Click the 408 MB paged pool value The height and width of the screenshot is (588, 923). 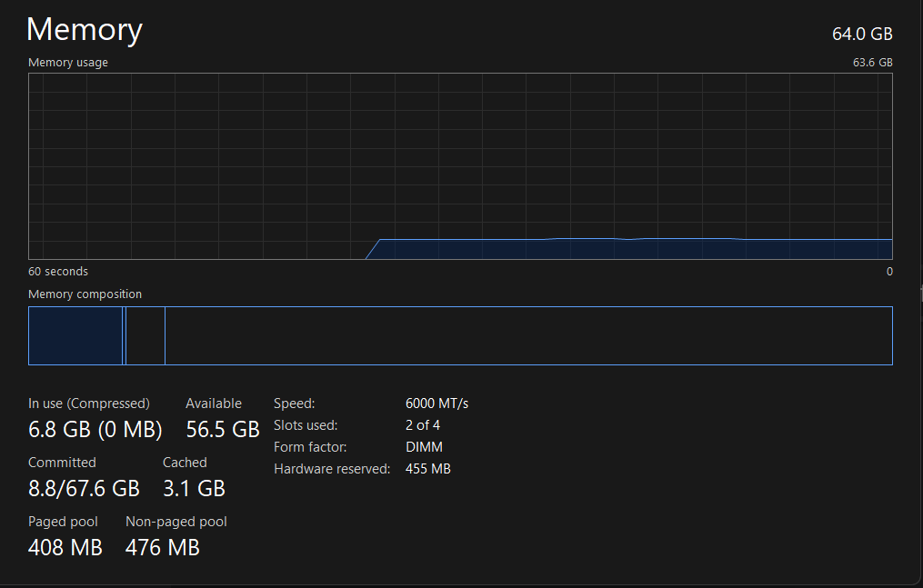(65, 548)
